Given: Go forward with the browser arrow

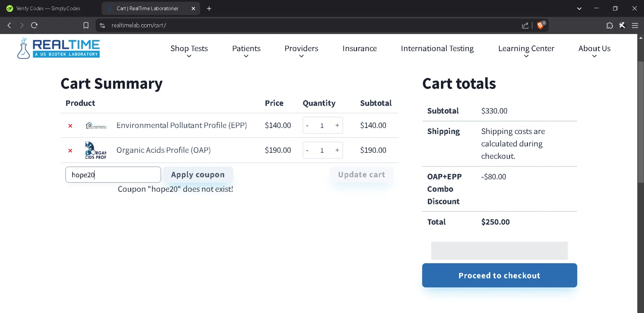Looking at the screenshot, I should point(21,25).
